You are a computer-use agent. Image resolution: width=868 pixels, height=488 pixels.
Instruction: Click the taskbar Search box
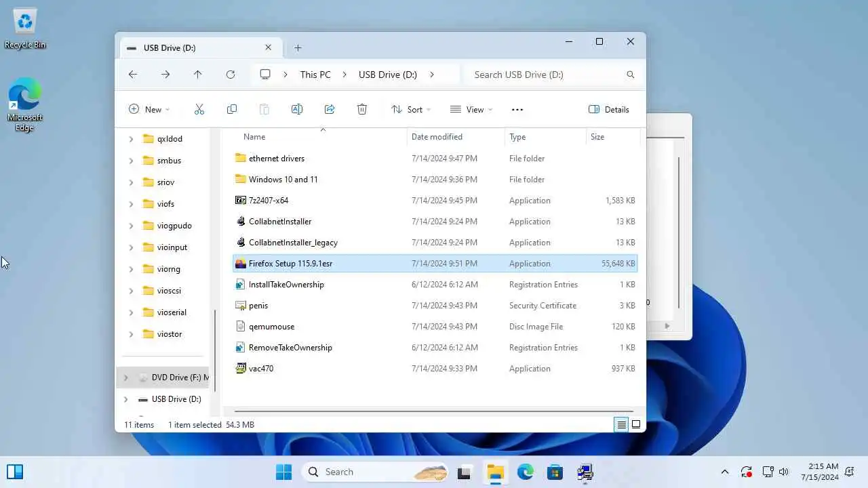(375, 472)
